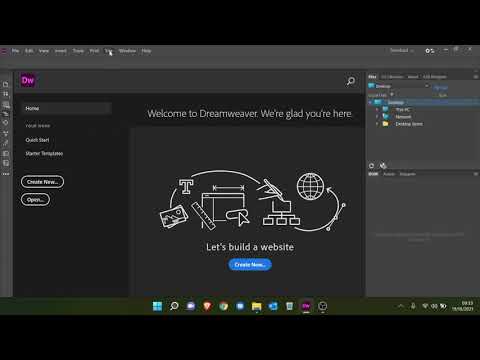
Task: Click the outlined Create New button
Action: click(42, 182)
